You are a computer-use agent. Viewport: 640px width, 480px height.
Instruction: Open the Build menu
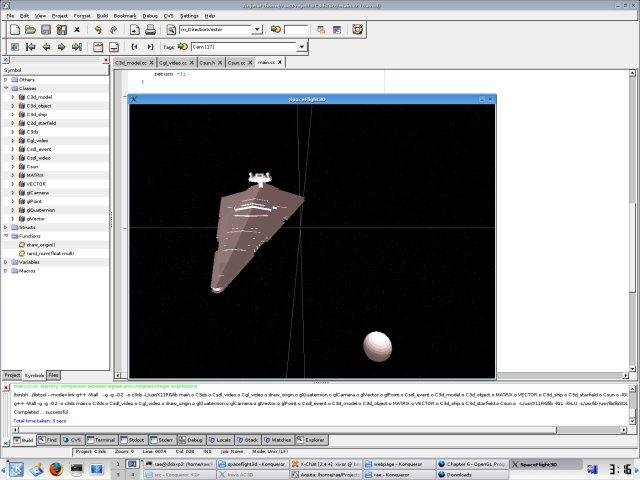pos(103,16)
